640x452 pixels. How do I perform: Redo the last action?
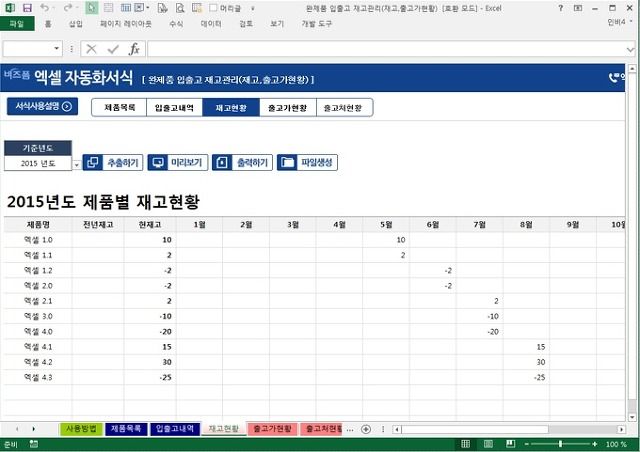coord(68,8)
